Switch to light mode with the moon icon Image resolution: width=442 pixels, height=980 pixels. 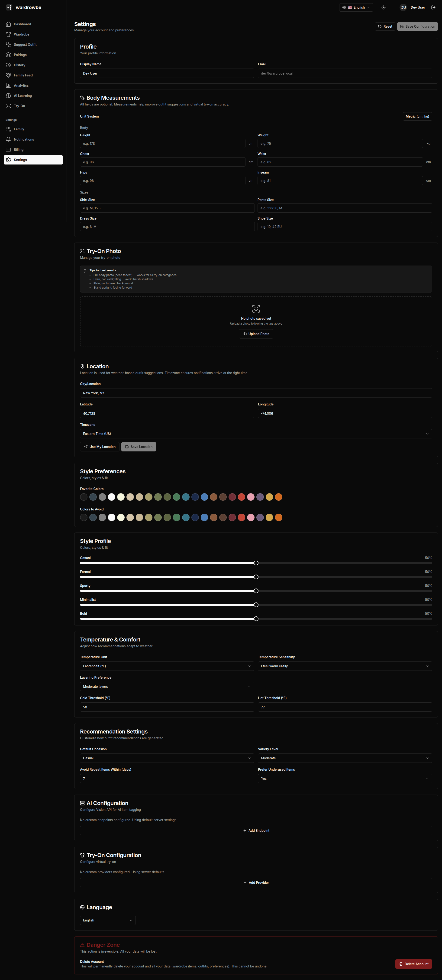click(383, 7)
